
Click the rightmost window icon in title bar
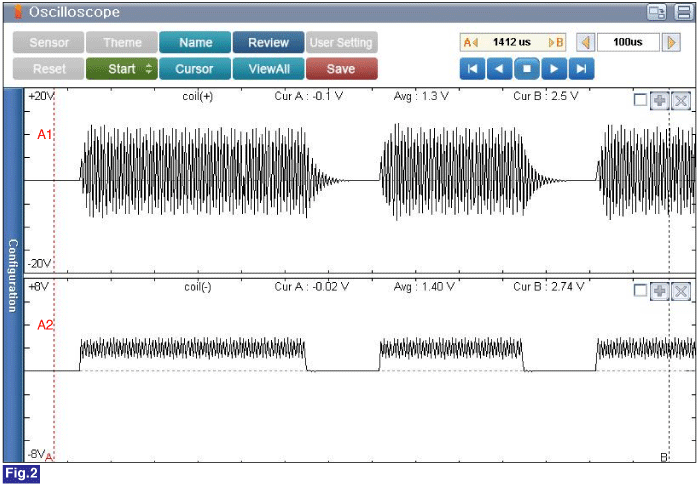coord(683,12)
